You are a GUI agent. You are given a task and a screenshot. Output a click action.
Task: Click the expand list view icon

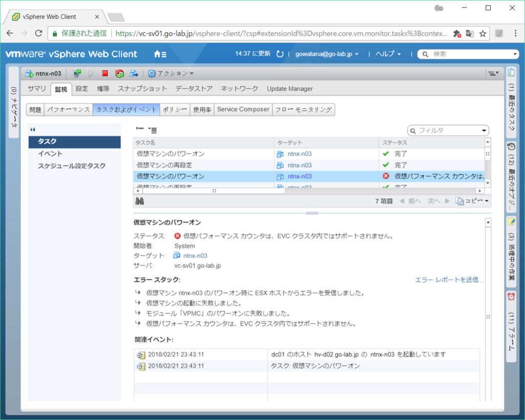click(153, 130)
